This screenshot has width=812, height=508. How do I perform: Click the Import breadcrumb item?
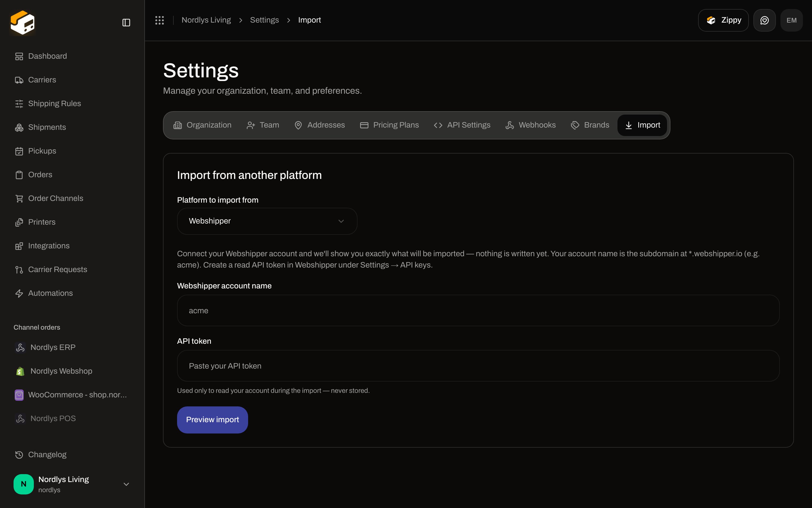click(309, 20)
